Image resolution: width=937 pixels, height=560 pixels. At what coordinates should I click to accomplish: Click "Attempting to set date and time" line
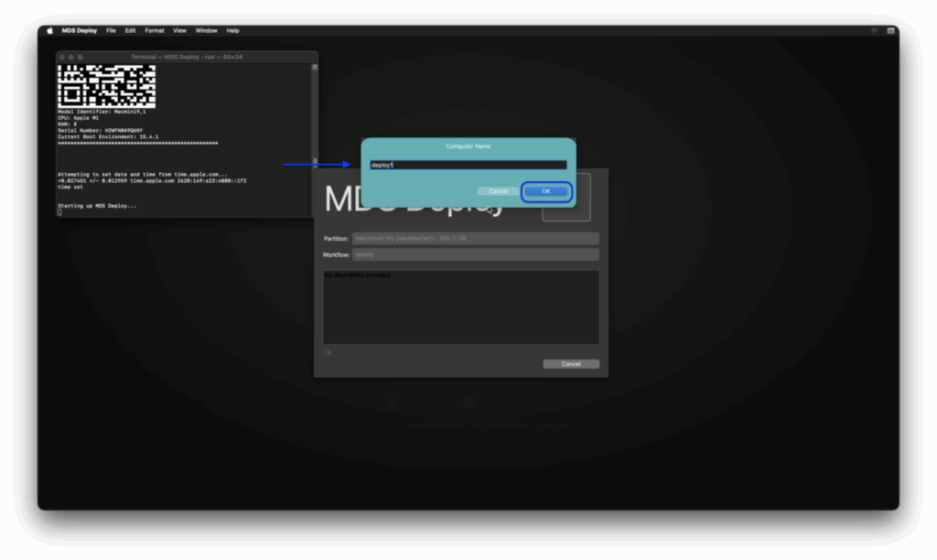142,175
